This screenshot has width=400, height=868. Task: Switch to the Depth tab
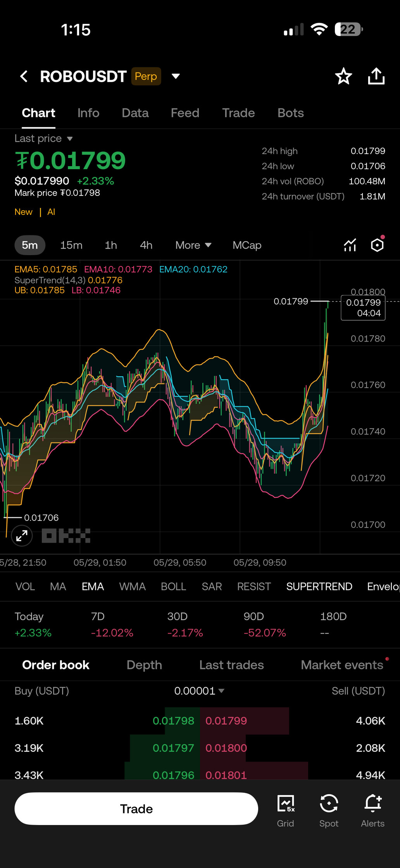tap(144, 665)
